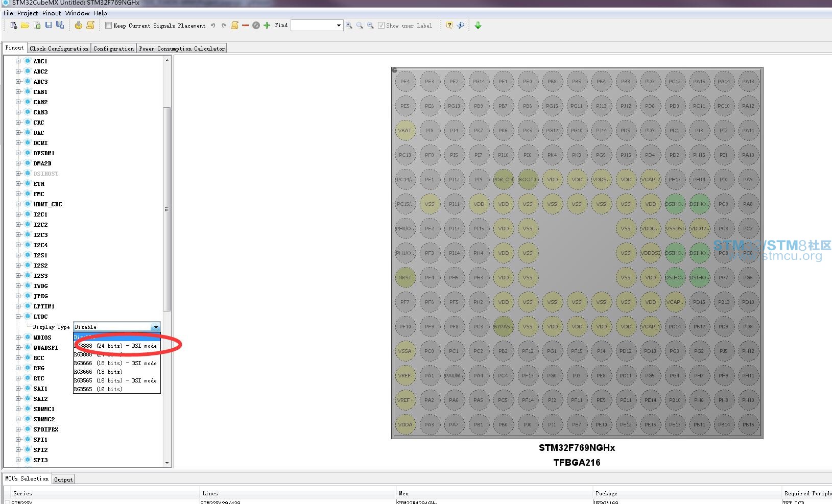Image resolution: width=832 pixels, height=504 pixels.
Task: Click the New Project toolbar icon
Action: [x=13, y=25]
